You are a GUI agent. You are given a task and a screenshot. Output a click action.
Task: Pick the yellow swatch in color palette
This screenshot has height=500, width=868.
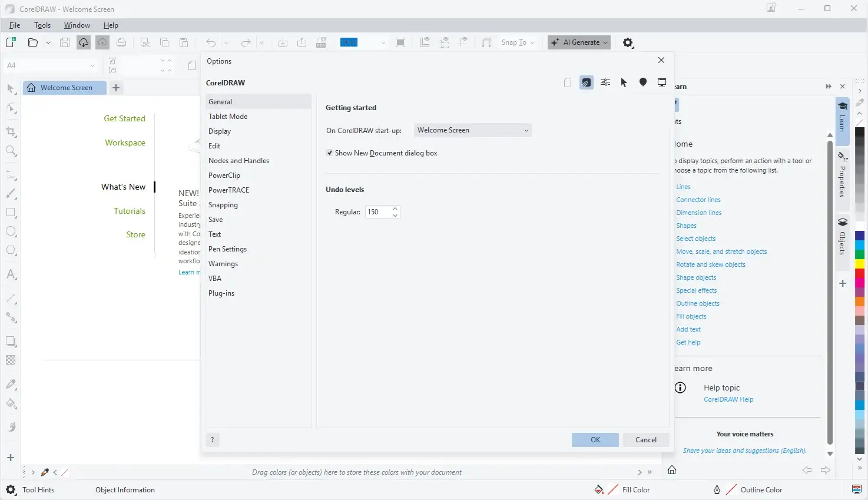860,263
